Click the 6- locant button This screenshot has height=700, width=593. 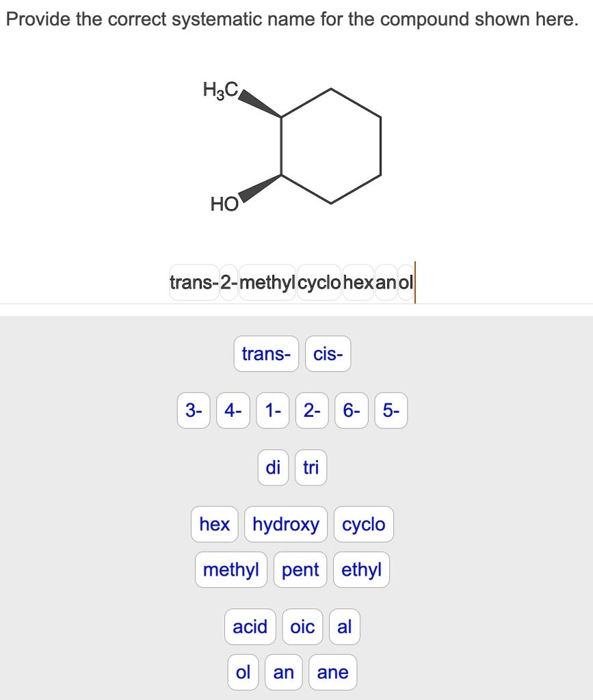pos(350,411)
